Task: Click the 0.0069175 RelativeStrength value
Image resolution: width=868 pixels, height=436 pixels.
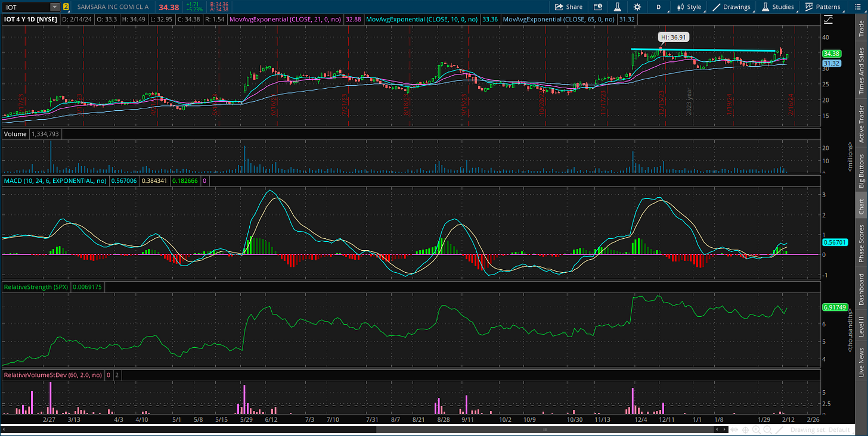Action: click(x=86, y=286)
